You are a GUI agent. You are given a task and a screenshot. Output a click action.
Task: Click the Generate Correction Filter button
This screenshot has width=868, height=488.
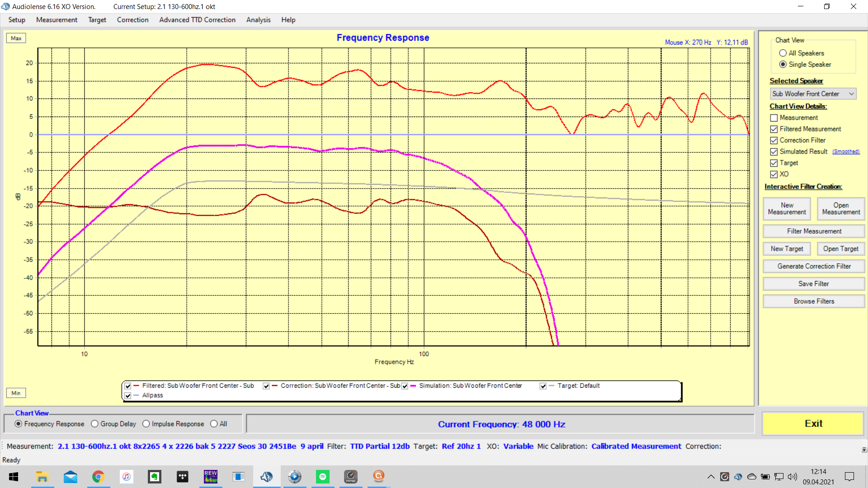coord(814,266)
